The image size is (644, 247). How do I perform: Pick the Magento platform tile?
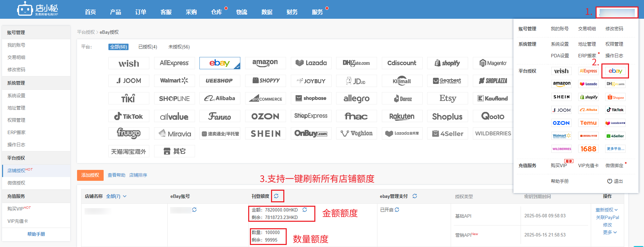pyautogui.click(x=493, y=63)
